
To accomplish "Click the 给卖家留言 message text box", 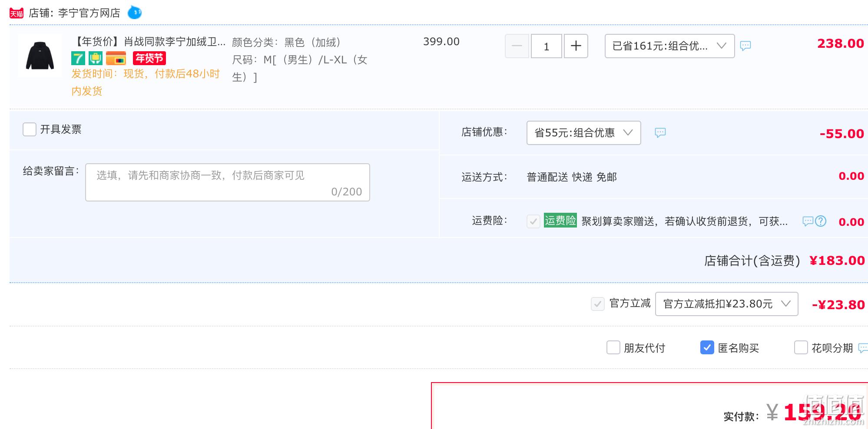I will click(228, 182).
